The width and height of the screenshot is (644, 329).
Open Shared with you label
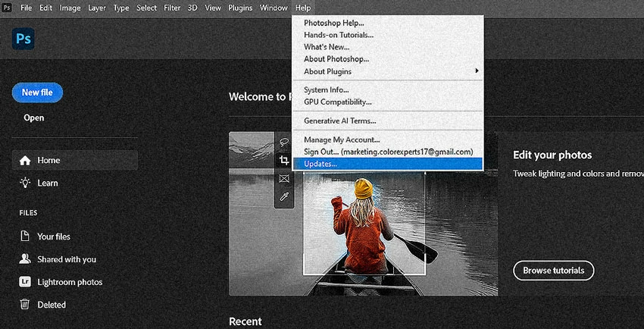point(67,259)
